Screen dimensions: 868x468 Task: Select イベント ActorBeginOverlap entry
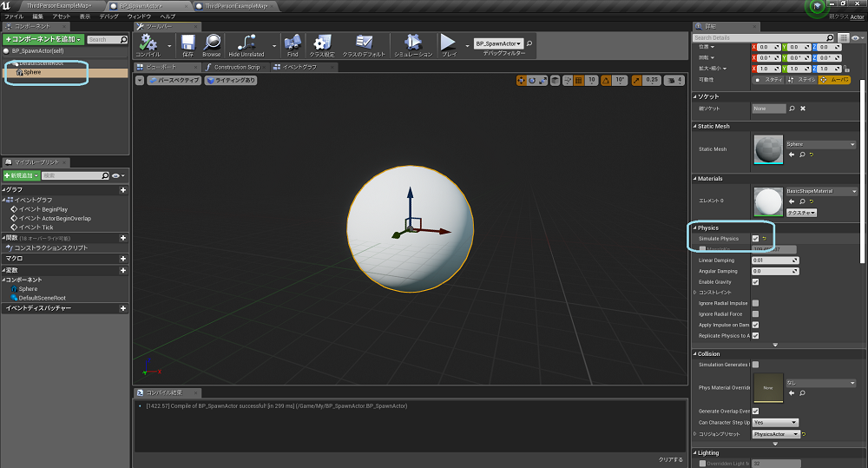[x=55, y=218]
